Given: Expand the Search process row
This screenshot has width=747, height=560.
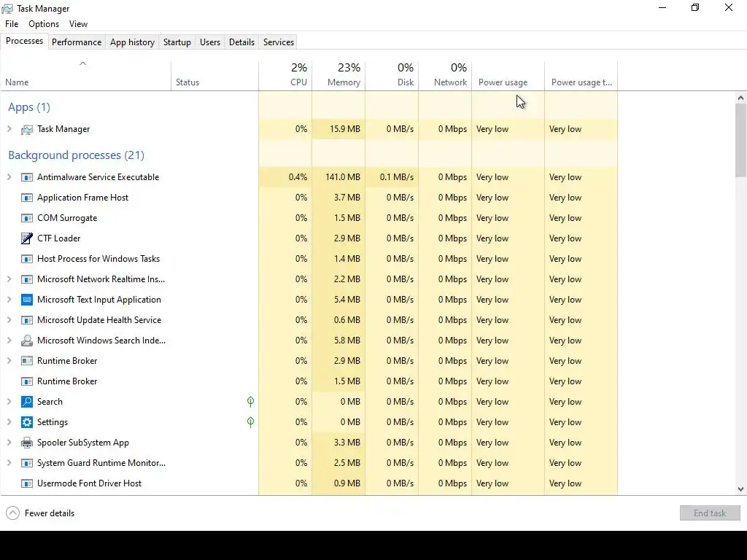Looking at the screenshot, I should (x=9, y=402).
